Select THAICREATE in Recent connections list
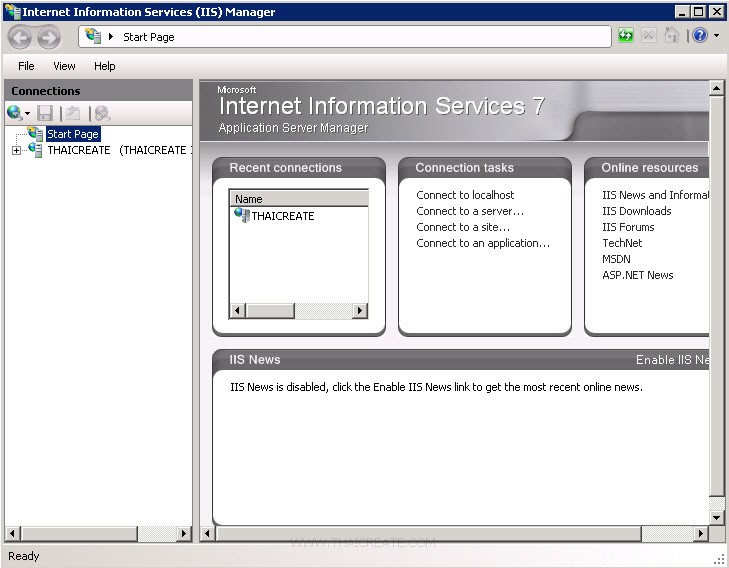Viewport: 729px width, 568px height. 283,216
